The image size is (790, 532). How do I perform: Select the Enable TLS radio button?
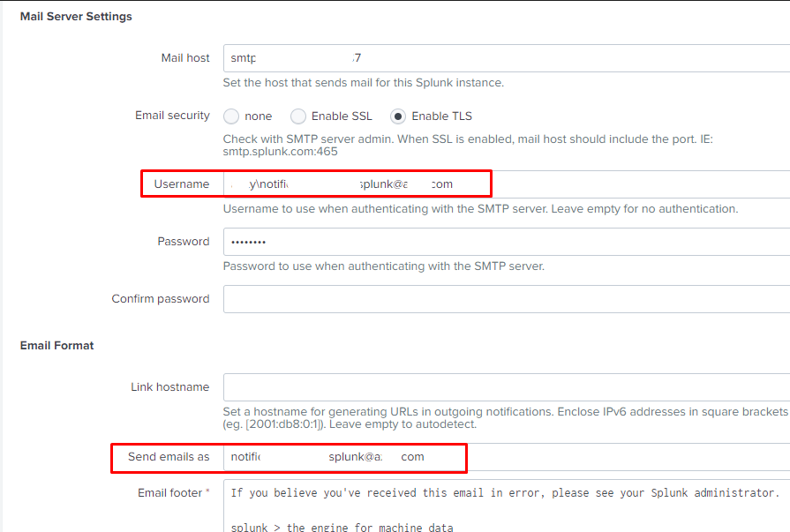(x=399, y=116)
